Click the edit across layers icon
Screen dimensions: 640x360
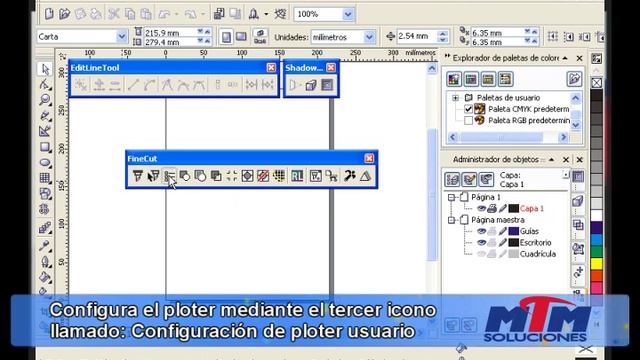click(x=469, y=179)
